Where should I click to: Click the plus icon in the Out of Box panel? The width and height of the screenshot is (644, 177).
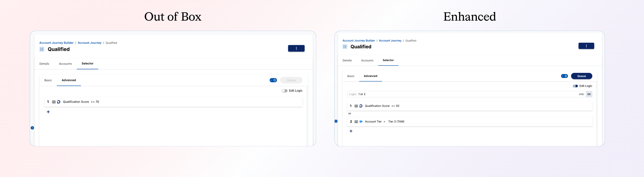tap(48, 112)
